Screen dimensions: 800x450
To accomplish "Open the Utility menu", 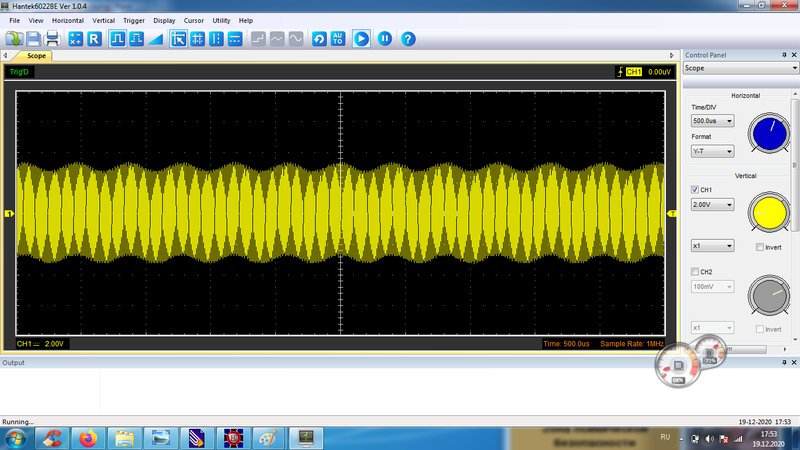I will [221, 20].
